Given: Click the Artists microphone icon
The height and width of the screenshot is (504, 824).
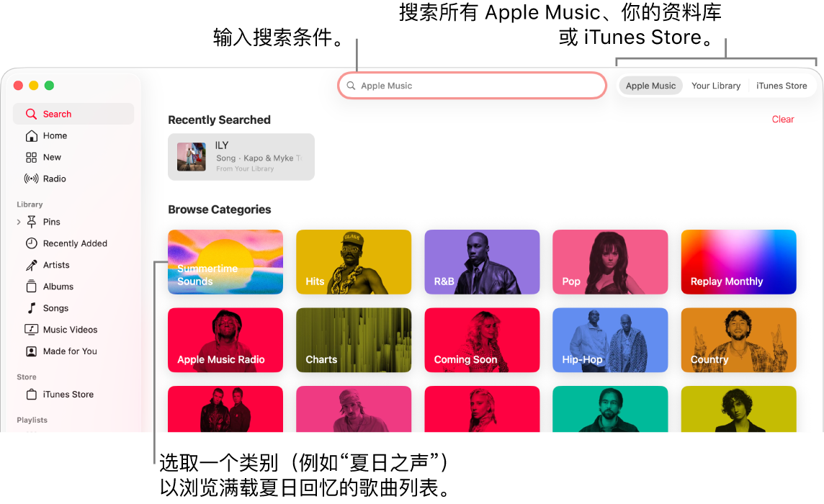Looking at the screenshot, I should 32,265.
